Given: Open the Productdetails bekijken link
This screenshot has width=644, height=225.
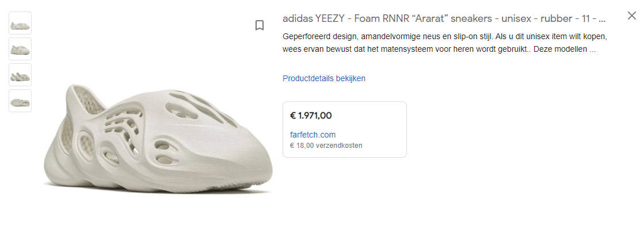Looking at the screenshot, I should 323,78.
